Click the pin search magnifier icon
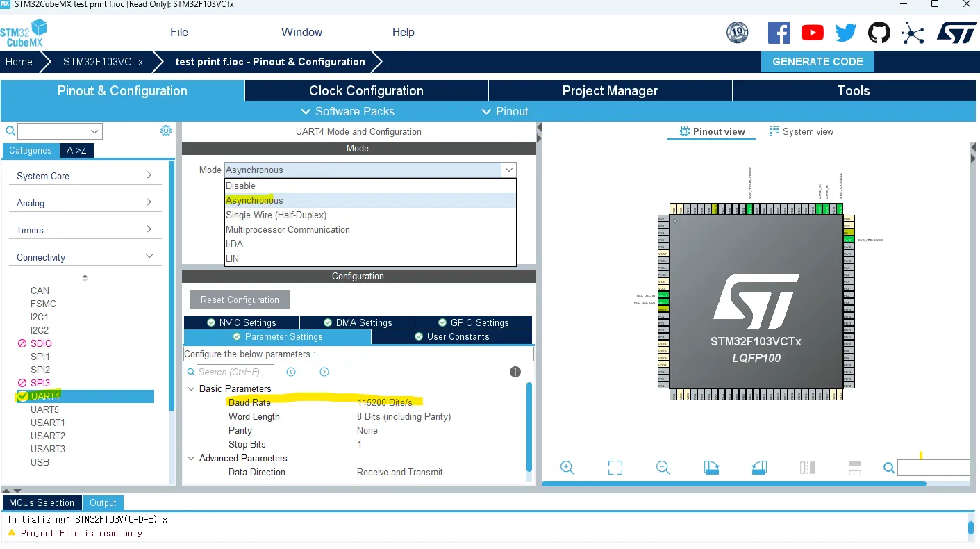 (889, 468)
